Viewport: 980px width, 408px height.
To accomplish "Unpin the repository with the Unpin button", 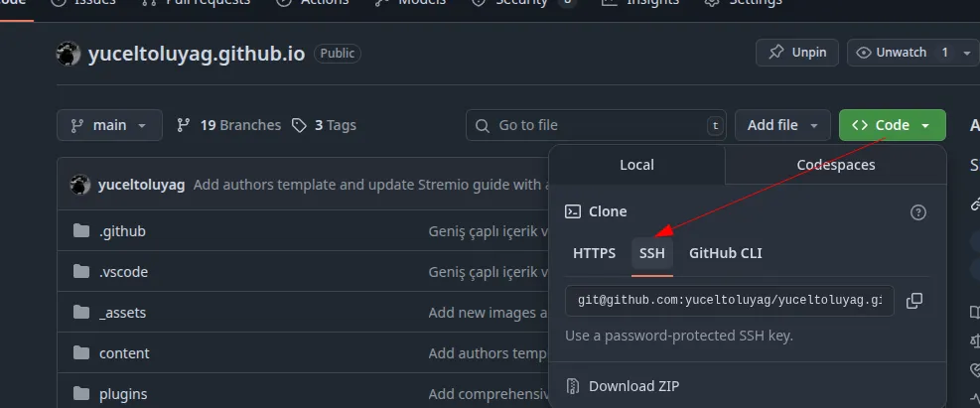I will click(797, 53).
